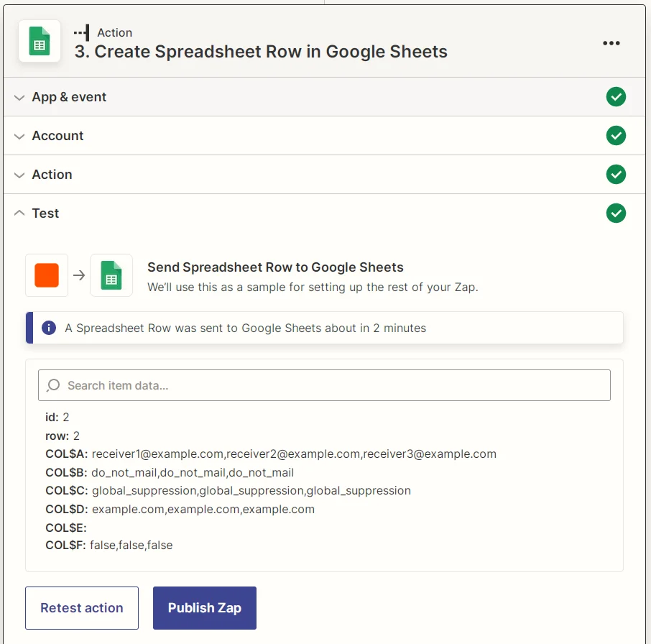Click the magnifier icon in the search bar
This screenshot has height=644, width=651.
pyautogui.click(x=55, y=385)
